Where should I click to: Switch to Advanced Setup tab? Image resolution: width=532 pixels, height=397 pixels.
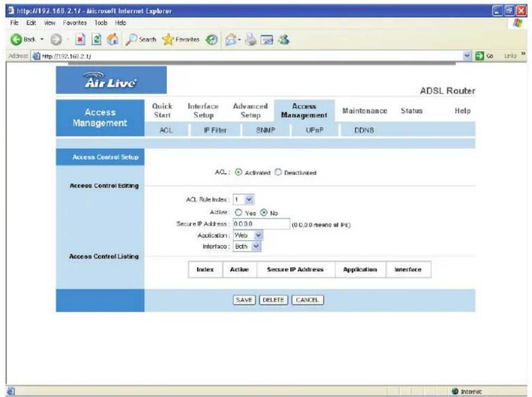tap(250, 111)
